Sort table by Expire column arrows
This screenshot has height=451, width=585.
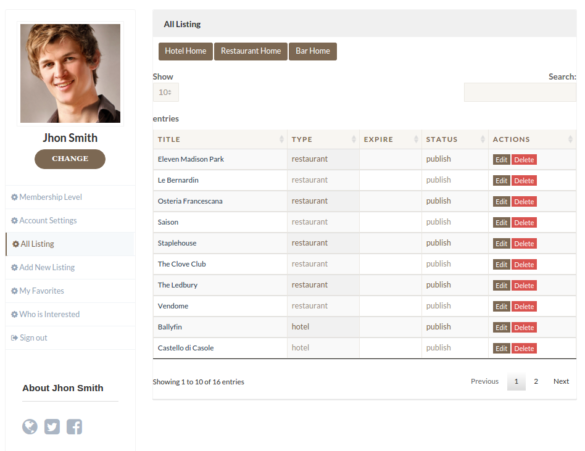(416, 139)
